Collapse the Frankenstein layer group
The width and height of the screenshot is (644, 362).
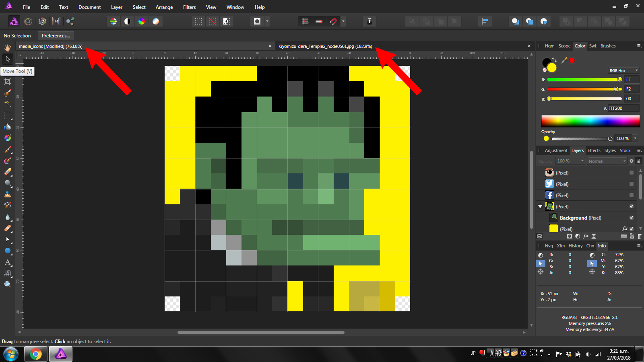[540, 207]
